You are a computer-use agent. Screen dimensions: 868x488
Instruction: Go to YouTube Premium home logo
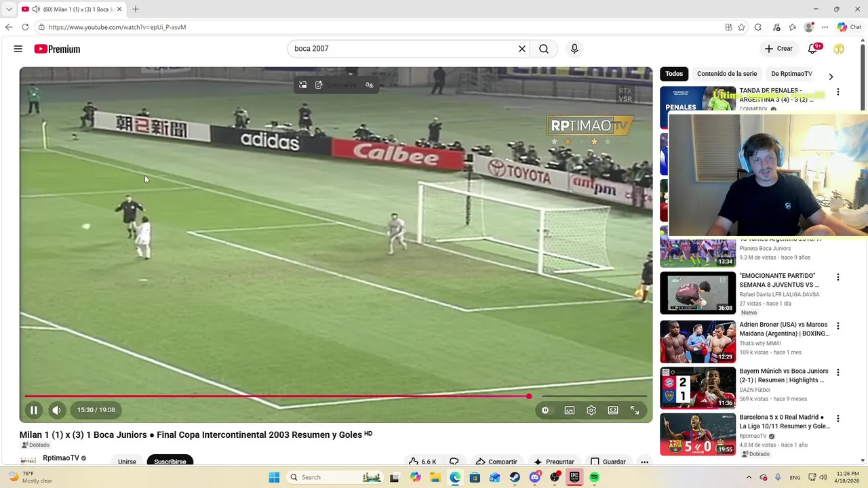(x=57, y=49)
